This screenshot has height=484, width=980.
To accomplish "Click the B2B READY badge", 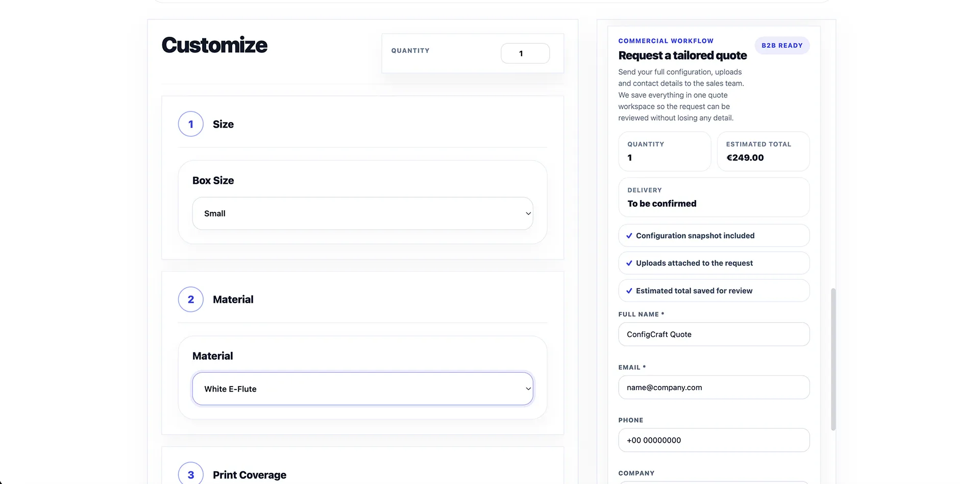I will (782, 45).
